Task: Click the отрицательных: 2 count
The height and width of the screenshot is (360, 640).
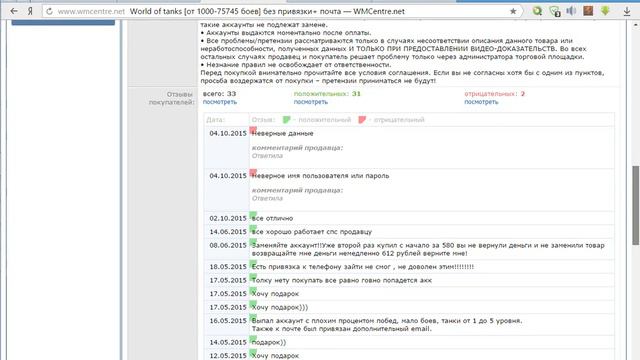Action: click(495, 94)
